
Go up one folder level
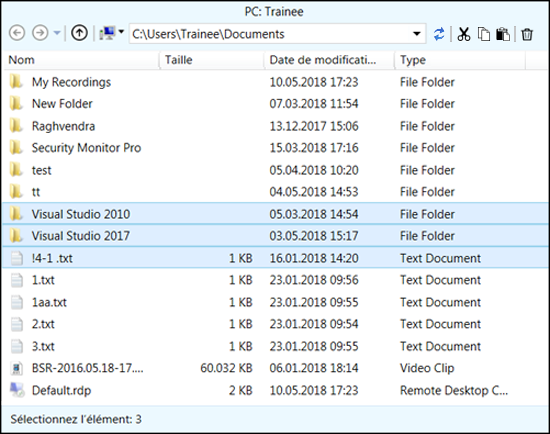point(79,33)
